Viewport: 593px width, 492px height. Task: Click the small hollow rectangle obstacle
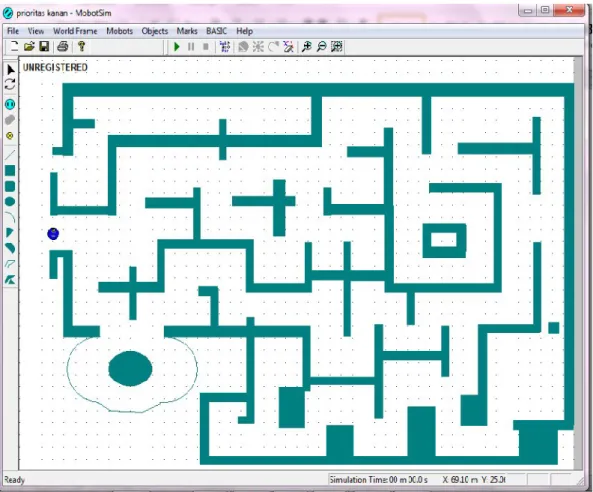444,241
